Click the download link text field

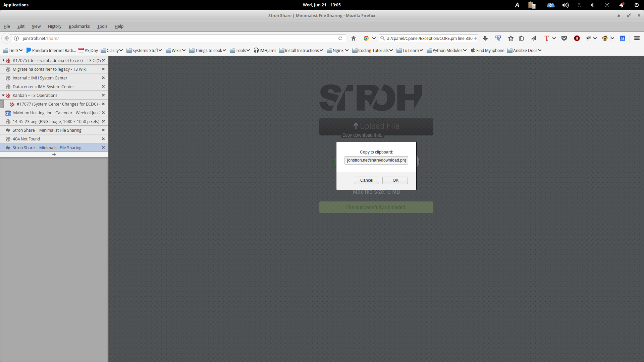[376, 160]
